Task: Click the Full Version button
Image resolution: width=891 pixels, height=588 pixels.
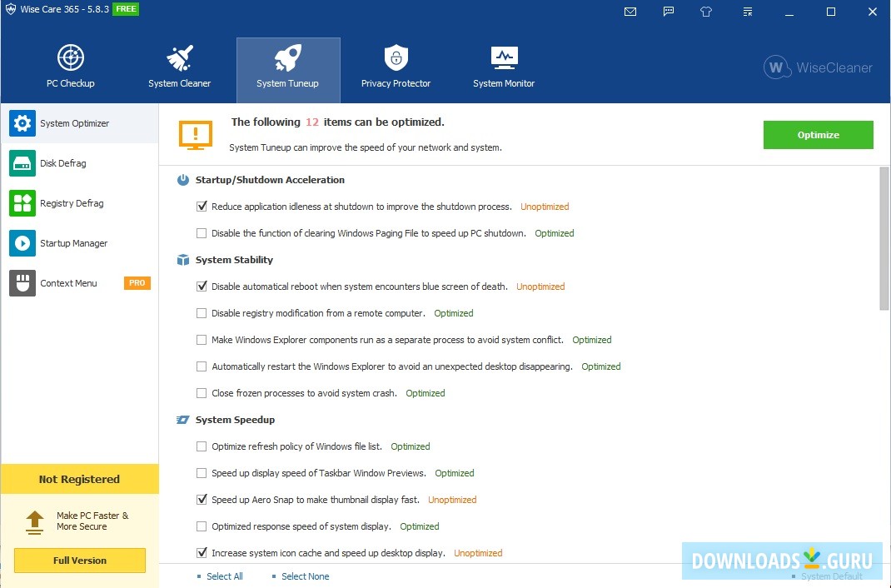Action: click(x=80, y=561)
